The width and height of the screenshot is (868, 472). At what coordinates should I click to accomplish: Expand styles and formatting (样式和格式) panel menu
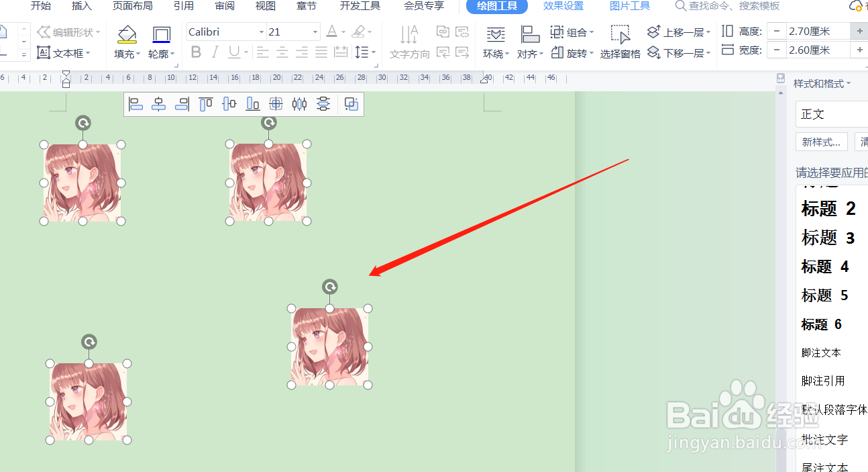849,84
